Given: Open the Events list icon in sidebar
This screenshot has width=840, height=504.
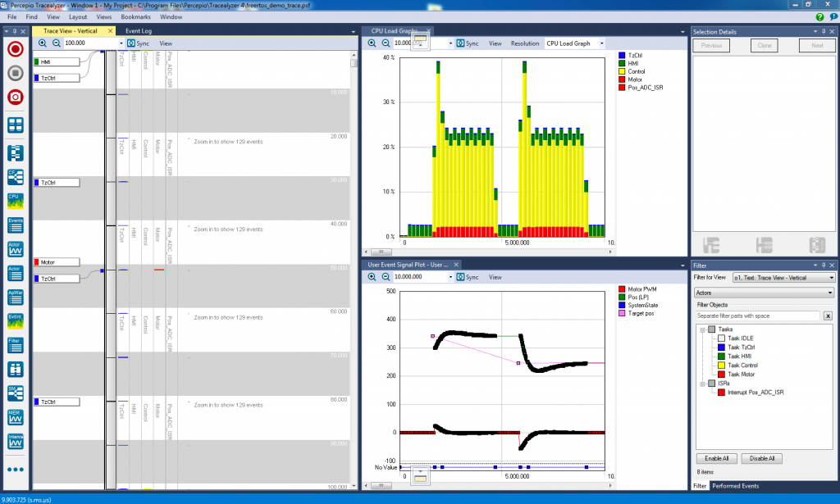Looking at the screenshot, I should click(16, 225).
